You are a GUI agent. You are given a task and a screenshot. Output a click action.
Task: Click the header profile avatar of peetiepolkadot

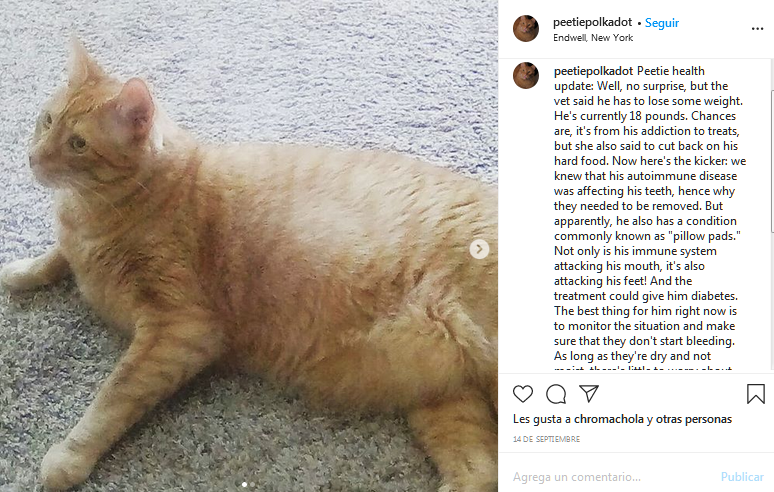pyautogui.click(x=526, y=29)
